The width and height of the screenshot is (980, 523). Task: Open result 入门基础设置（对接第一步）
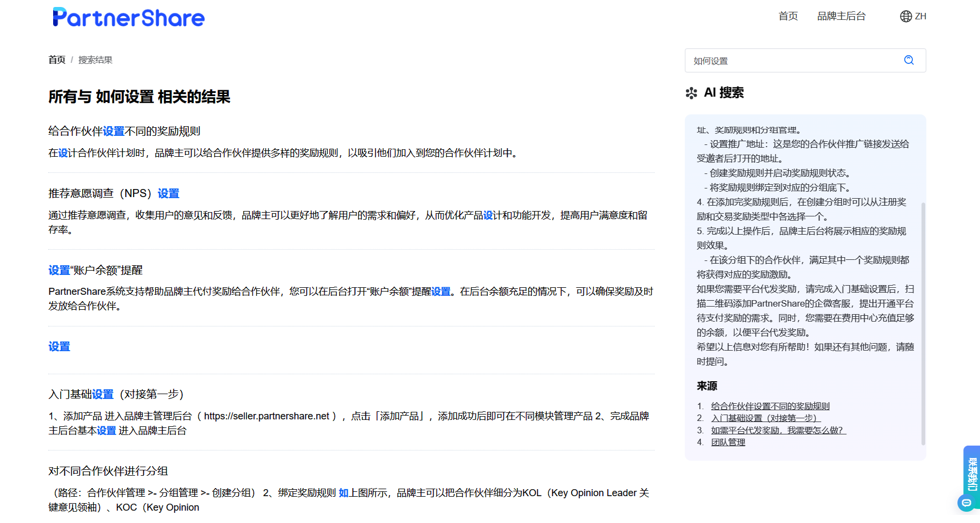(116, 394)
